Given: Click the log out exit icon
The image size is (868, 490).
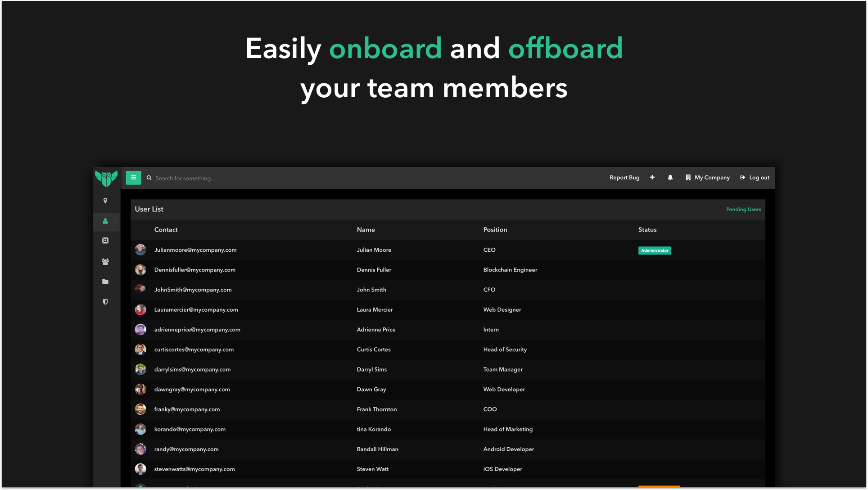Looking at the screenshot, I should click(742, 177).
